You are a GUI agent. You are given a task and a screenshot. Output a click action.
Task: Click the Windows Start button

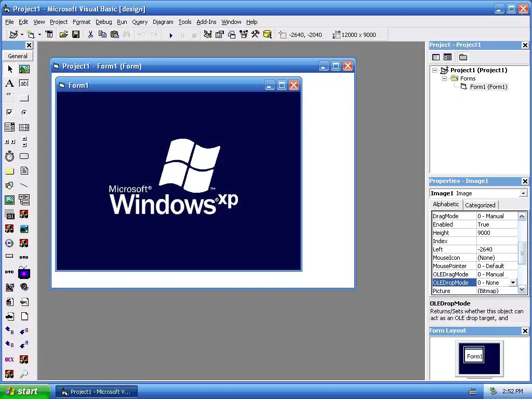[x=25, y=391]
